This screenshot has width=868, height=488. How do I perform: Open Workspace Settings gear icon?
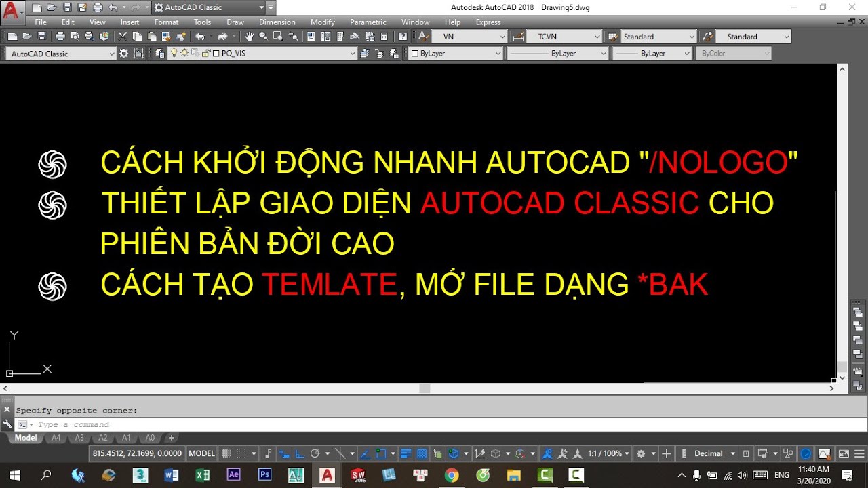coord(123,54)
